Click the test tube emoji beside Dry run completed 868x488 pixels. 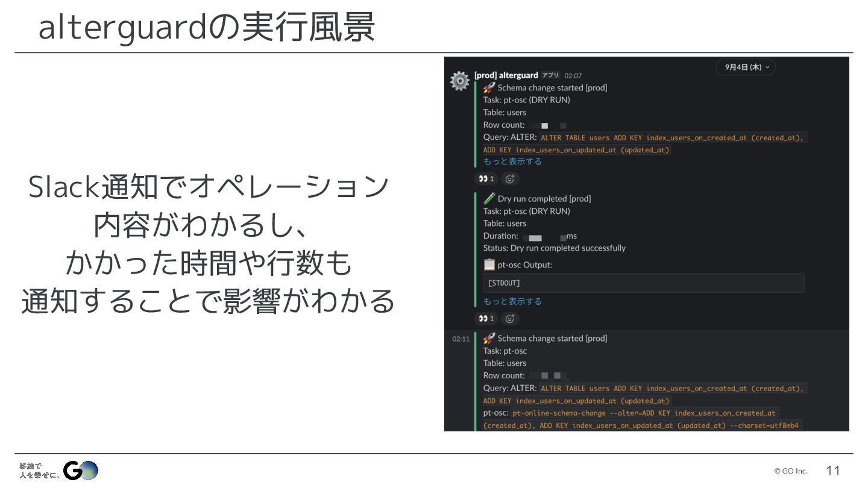point(489,198)
